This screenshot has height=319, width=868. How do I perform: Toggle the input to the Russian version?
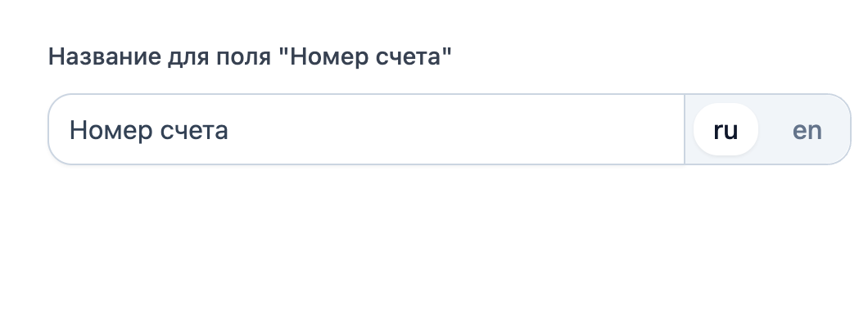pyautogui.click(x=726, y=130)
